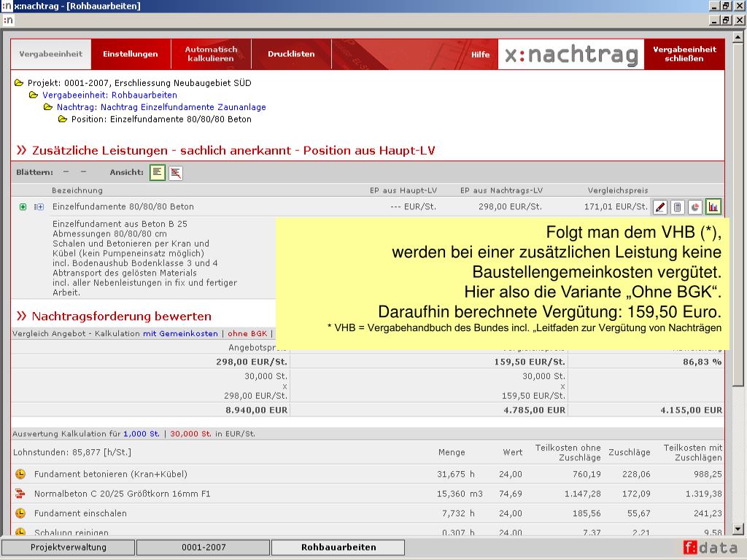Viewport: 747px width, 560px height.
Task: Click material icon of Normalbeton C 20/25
Action: (20, 494)
